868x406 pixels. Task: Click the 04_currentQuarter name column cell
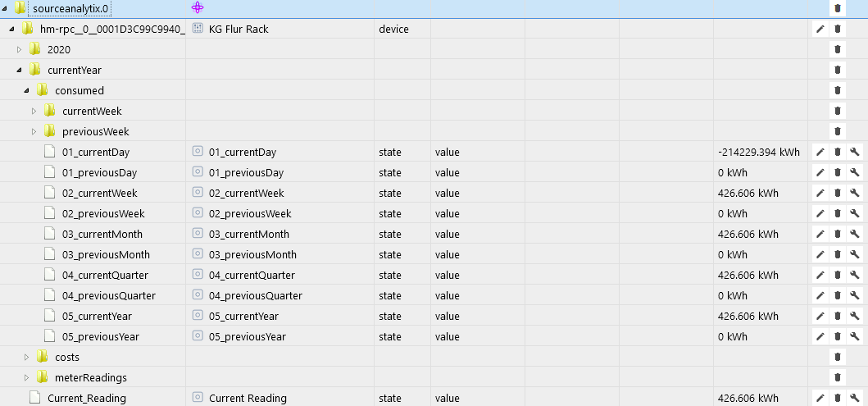click(279, 275)
